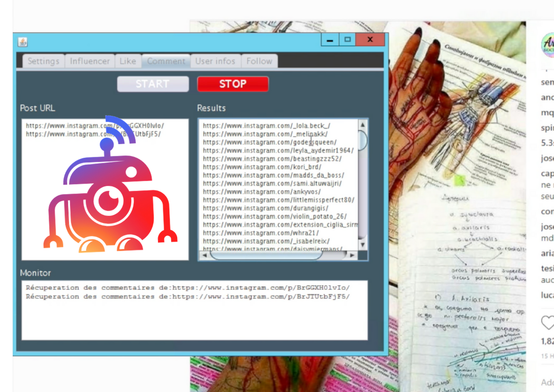Image resolution: width=554 pixels, height=392 pixels.
Task: Click Results scrollbar down arrow
Action: 363,244
